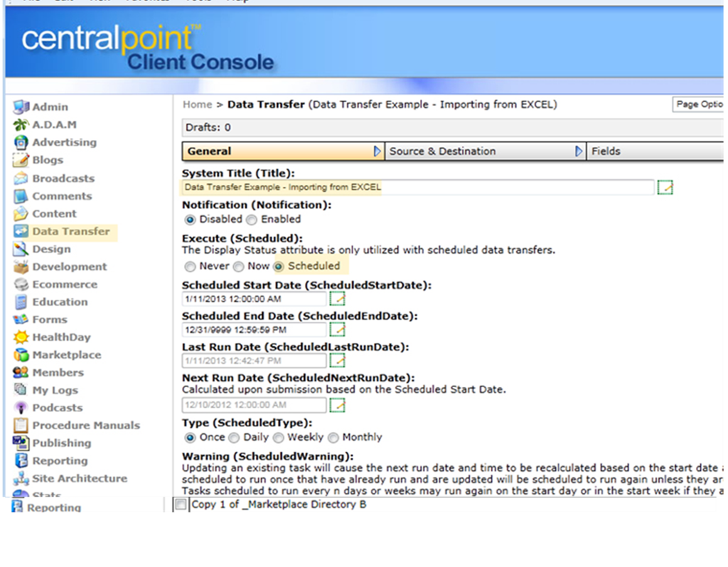This screenshot has height=567, width=728.
Task: Click the Publishing icon
Action: (21, 443)
